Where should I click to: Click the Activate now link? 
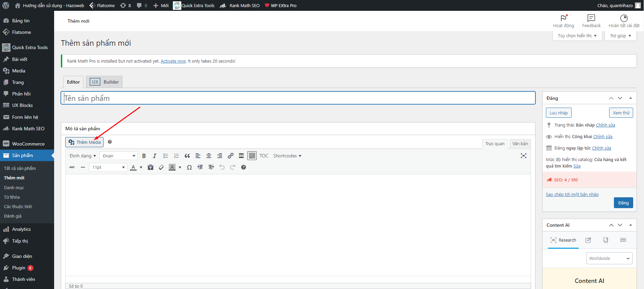[x=173, y=61]
